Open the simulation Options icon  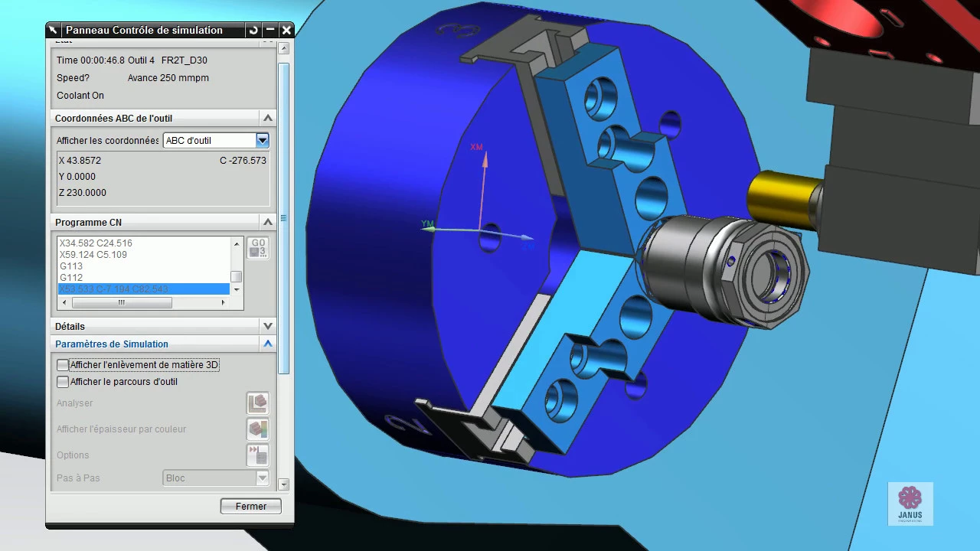pyautogui.click(x=257, y=455)
